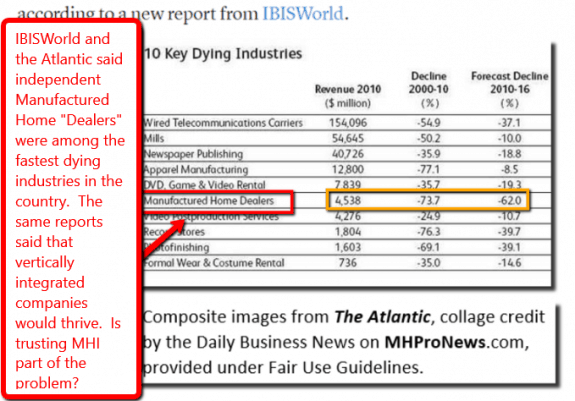Screen dimensions: 575x401
Task: Click the decline value -77.1
Action: click(x=428, y=170)
